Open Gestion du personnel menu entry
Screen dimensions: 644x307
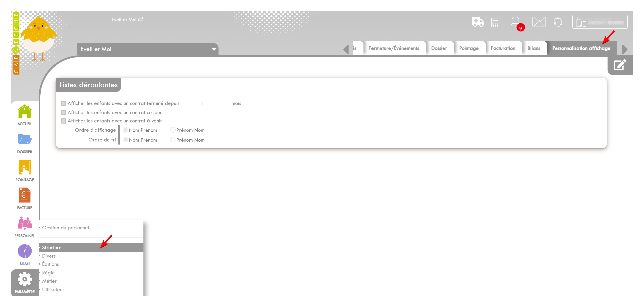(x=65, y=228)
